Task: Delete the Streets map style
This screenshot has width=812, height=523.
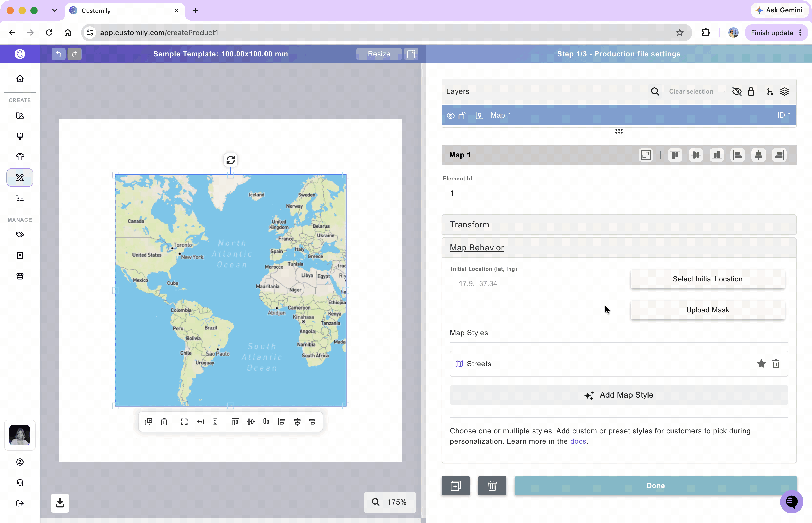Action: coord(776,364)
